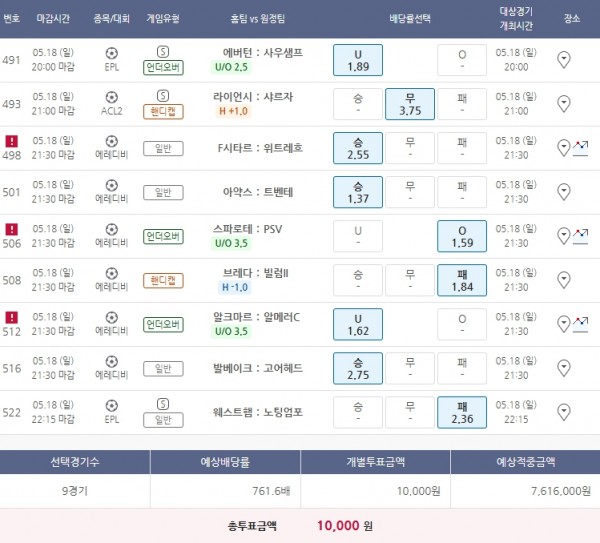
Task: Show the odds trend chart for 알크마르 match
Action: [579, 323]
